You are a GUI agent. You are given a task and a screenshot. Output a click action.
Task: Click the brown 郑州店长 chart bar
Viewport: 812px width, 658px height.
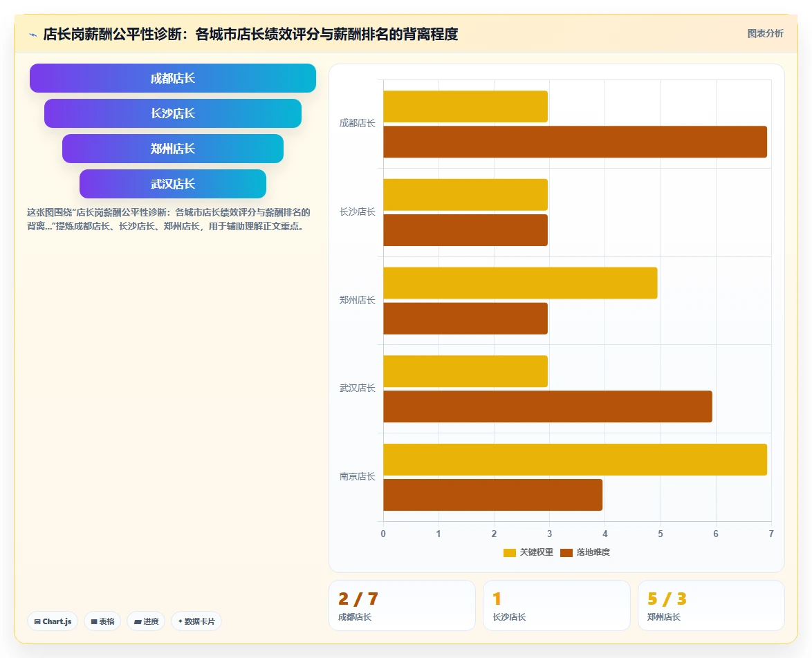(x=465, y=319)
